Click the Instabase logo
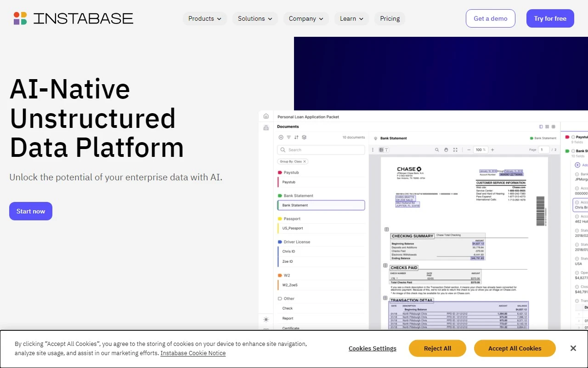Screen dimensions: 588x368 point(73,18)
